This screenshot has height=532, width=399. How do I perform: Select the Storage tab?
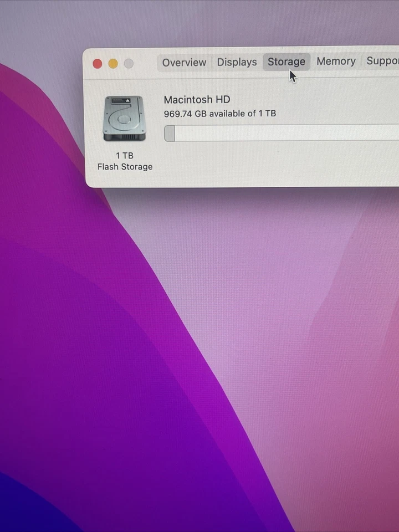287,62
